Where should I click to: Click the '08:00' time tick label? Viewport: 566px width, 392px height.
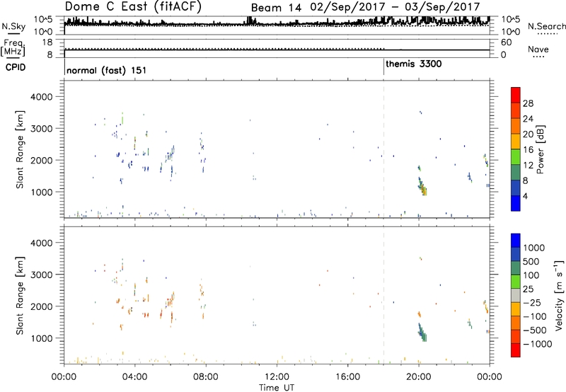pyautogui.click(x=206, y=377)
